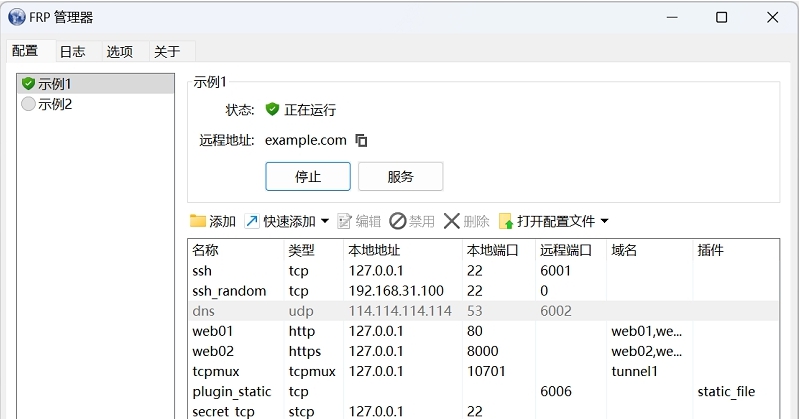Image resolution: width=802 pixels, height=419 pixels.
Task: Click the 打开配置文件 toolbar label
Action: (x=556, y=221)
